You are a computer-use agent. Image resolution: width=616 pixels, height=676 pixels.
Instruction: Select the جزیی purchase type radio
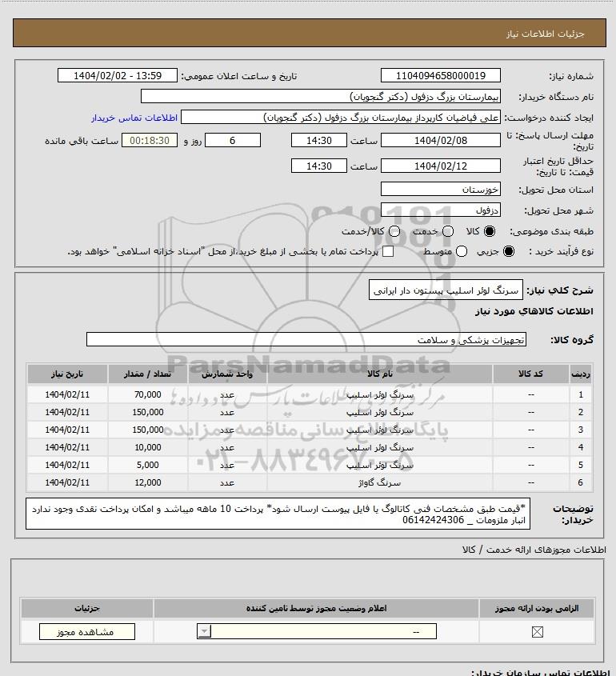click(509, 251)
